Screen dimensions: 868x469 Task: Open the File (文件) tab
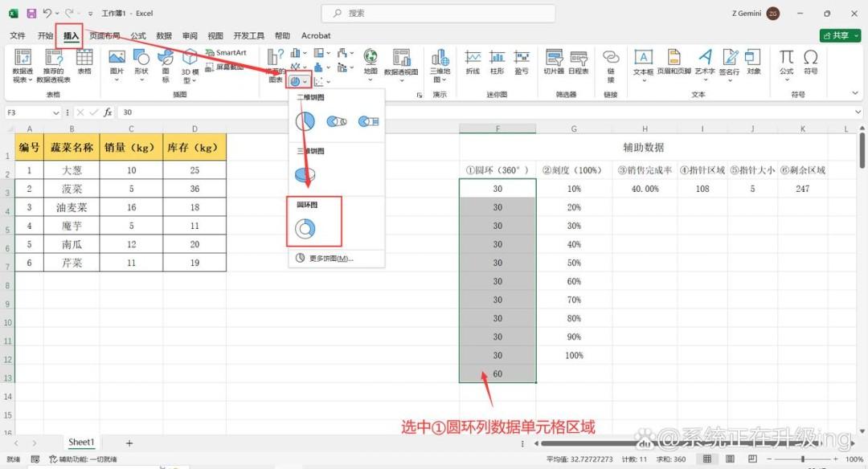(x=18, y=35)
